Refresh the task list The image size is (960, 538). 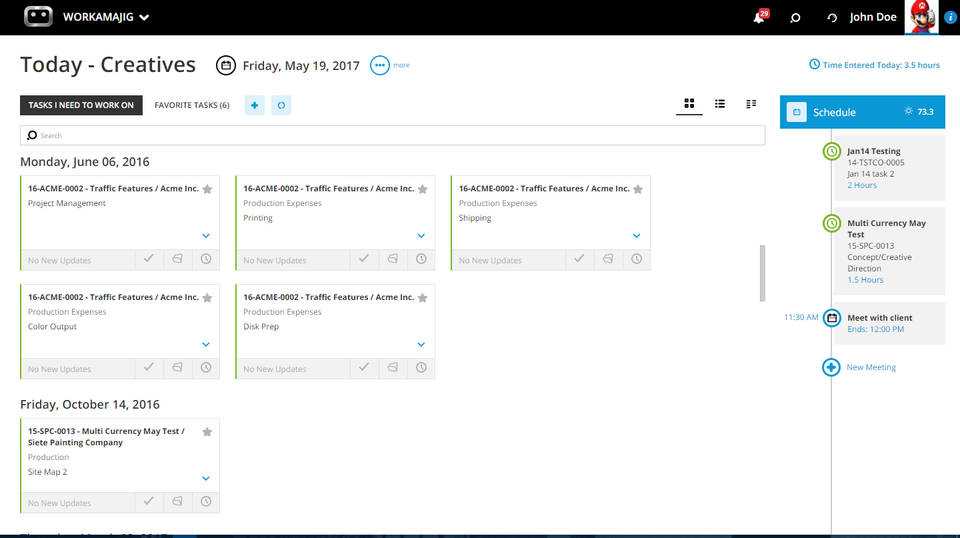click(x=281, y=105)
